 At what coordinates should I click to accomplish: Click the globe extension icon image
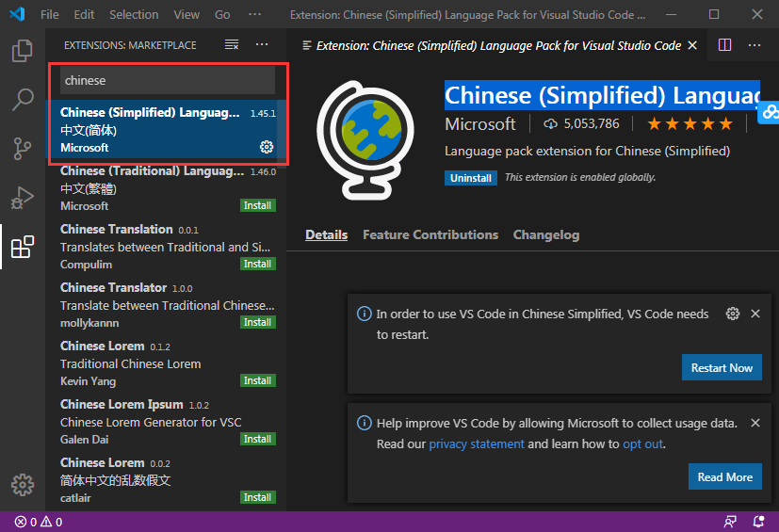pyautogui.click(x=365, y=140)
